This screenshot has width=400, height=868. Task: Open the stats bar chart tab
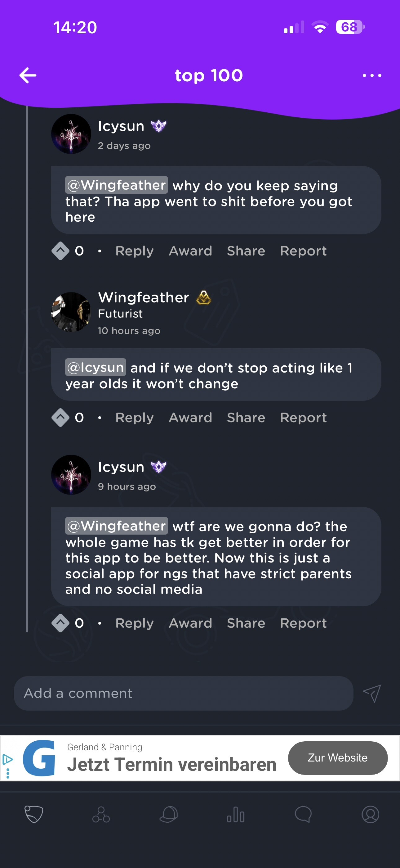tap(236, 814)
